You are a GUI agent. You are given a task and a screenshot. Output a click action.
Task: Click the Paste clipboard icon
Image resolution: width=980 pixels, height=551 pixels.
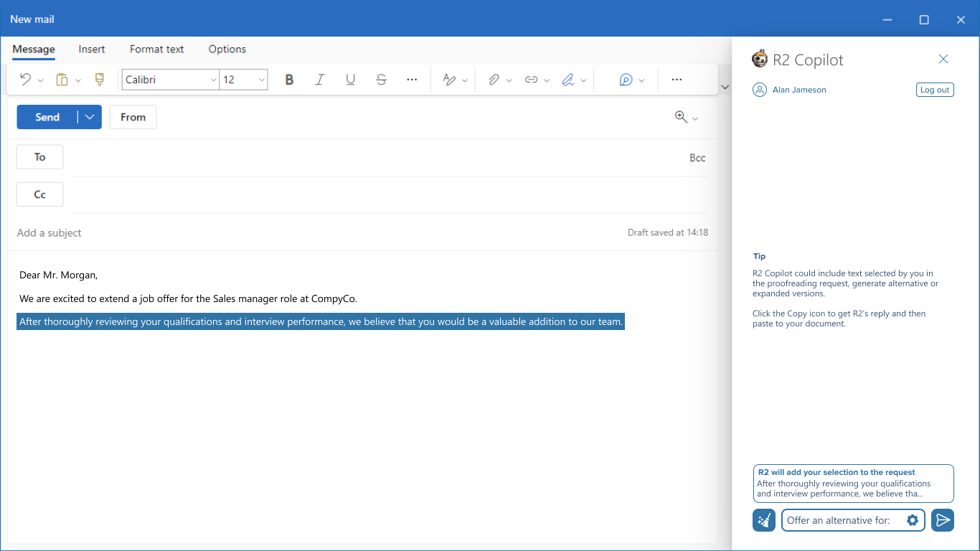pyautogui.click(x=62, y=80)
